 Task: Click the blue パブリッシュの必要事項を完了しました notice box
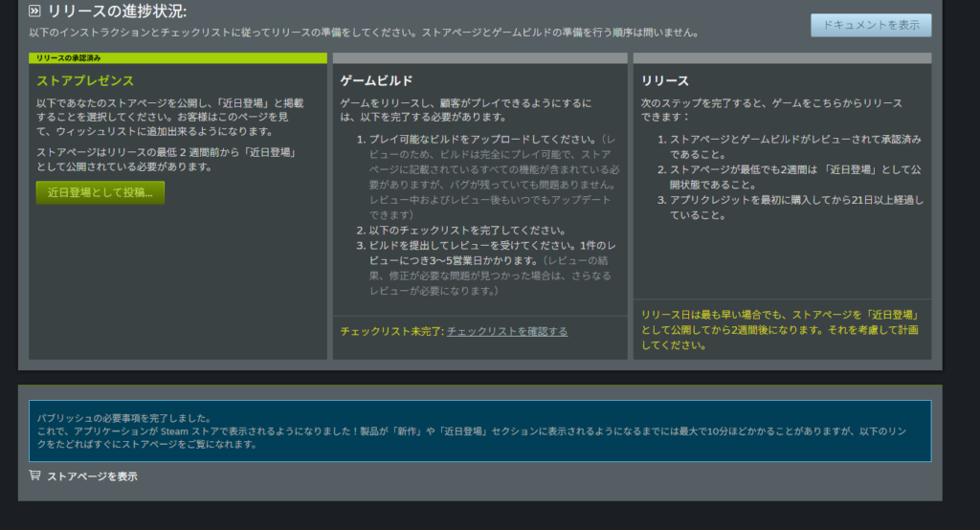479,431
